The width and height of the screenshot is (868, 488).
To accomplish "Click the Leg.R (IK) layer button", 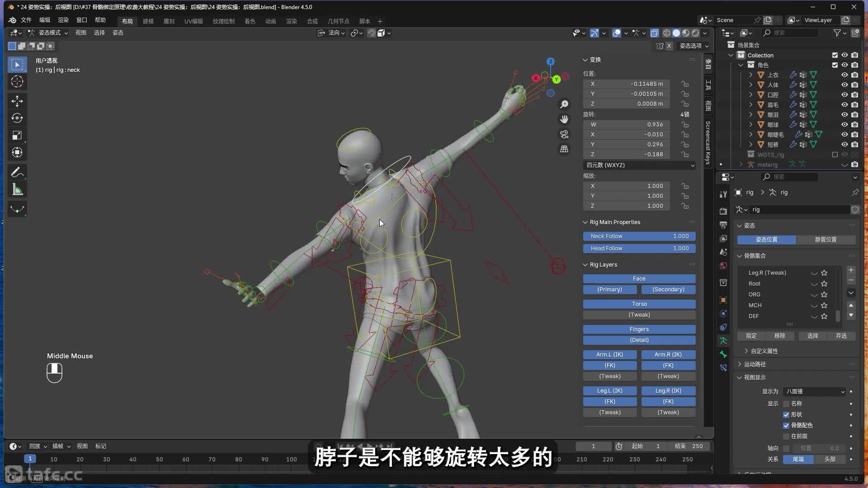I will pyautogui.click(x=668, y=391).
